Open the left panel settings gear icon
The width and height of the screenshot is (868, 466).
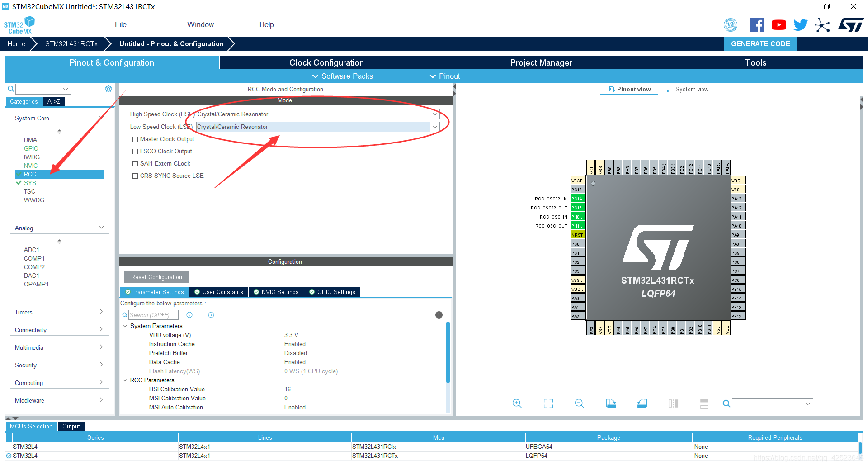pos(108,89)
